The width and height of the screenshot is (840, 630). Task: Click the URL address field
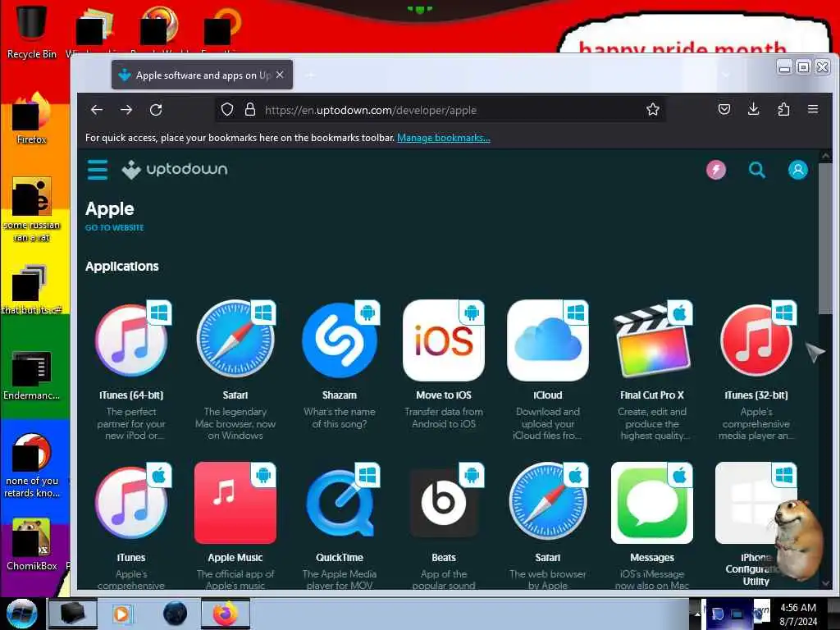[440, 110]
